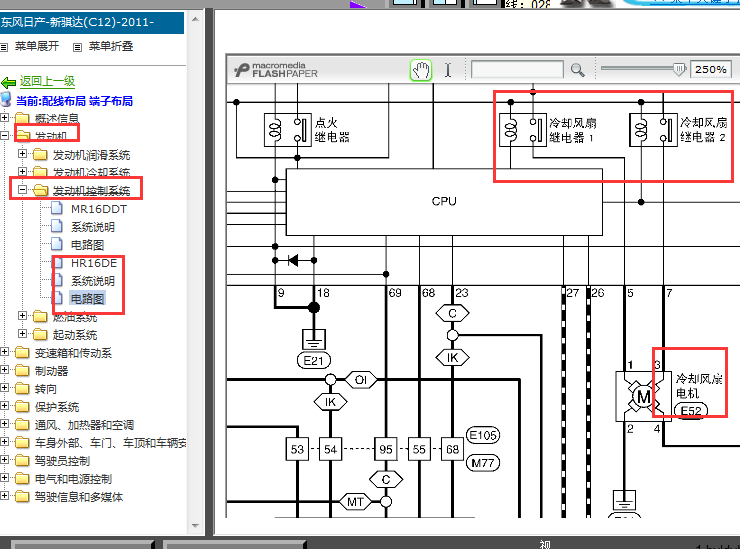Click the 电气和电源控制 folder icon
Screen dimensions: 740x549
click(22, 478)
